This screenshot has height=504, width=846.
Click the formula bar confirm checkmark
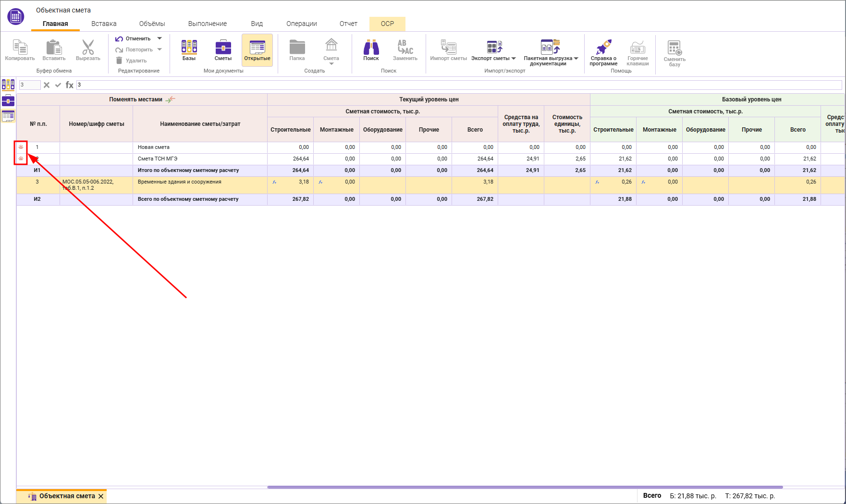point(58,85)
